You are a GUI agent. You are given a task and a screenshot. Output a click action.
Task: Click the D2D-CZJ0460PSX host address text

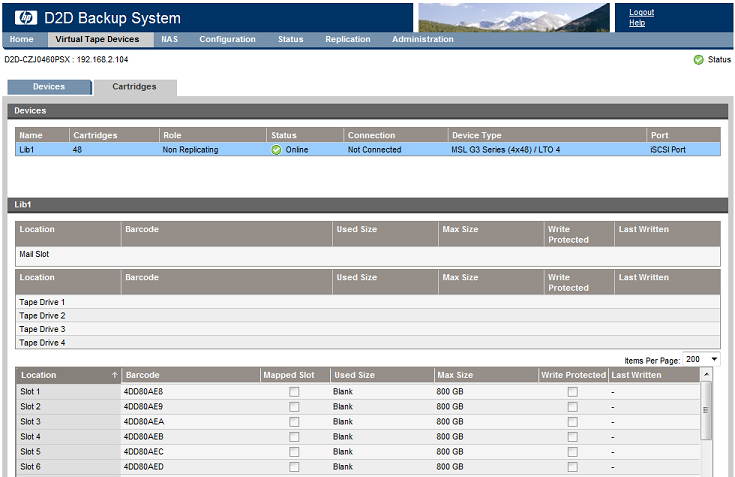tap(66, 60)
